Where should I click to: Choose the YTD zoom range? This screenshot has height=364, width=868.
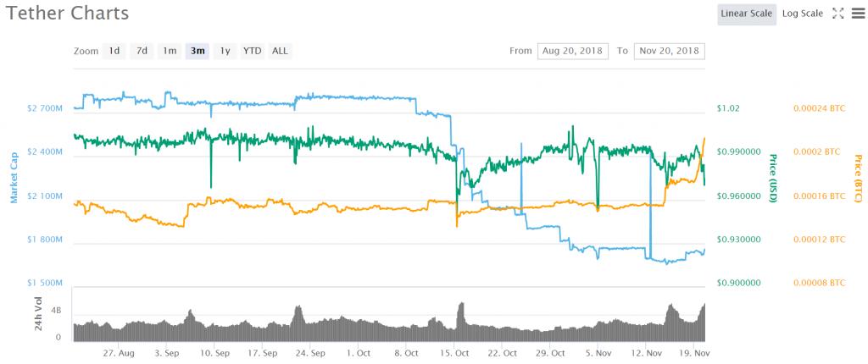coord(252,51)
